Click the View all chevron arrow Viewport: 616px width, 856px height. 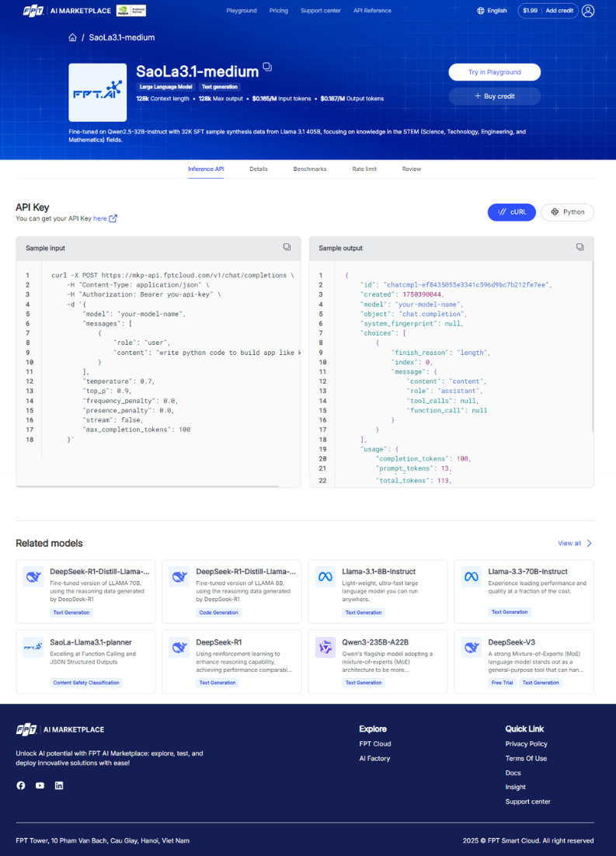[590, 543]
